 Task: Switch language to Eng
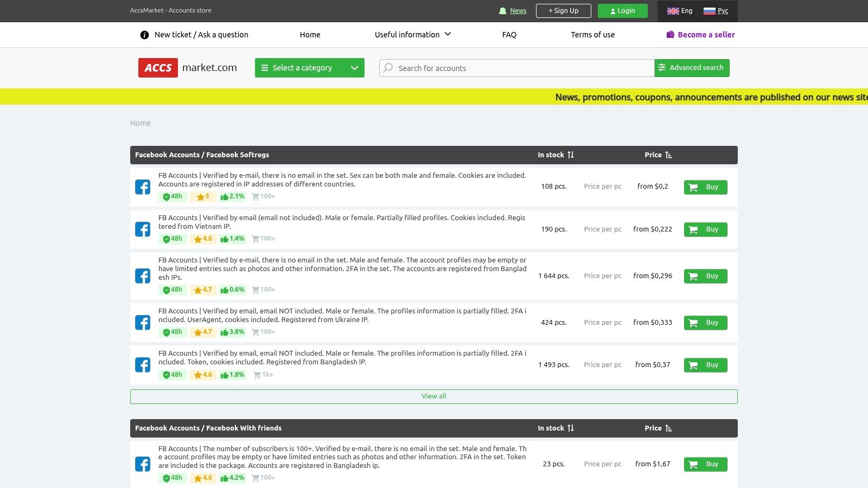pos(680,11)
